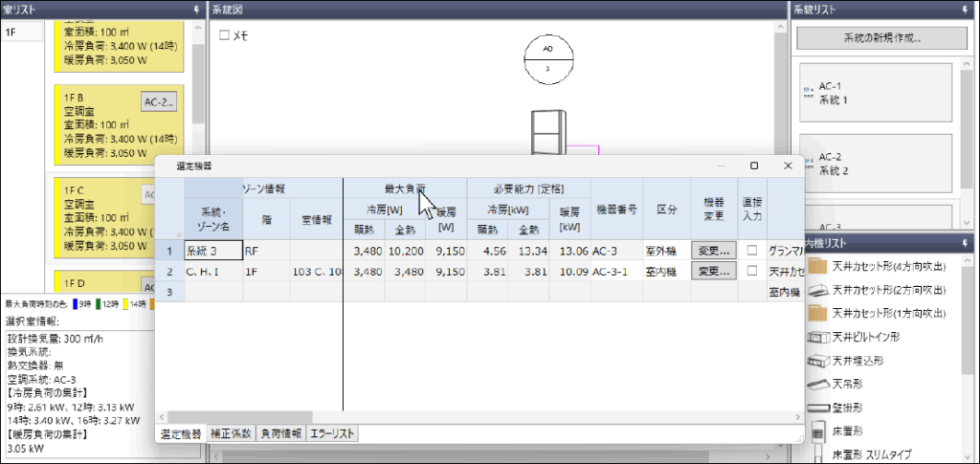Pick the 天井埋込形 unit icon
The width and height of the screenshot is (980, 464).
tap(817, 360)
